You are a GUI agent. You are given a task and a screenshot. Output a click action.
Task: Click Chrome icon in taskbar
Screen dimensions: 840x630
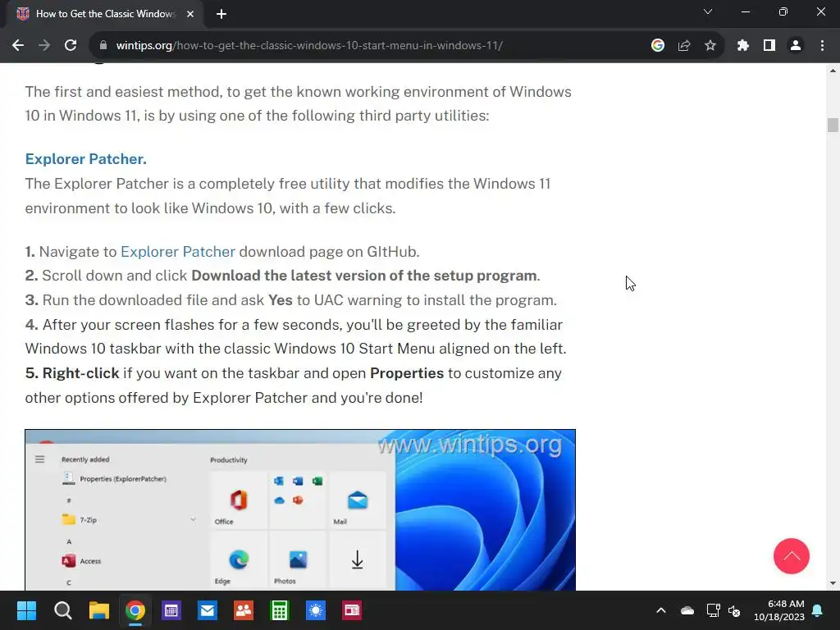point(135,610)
